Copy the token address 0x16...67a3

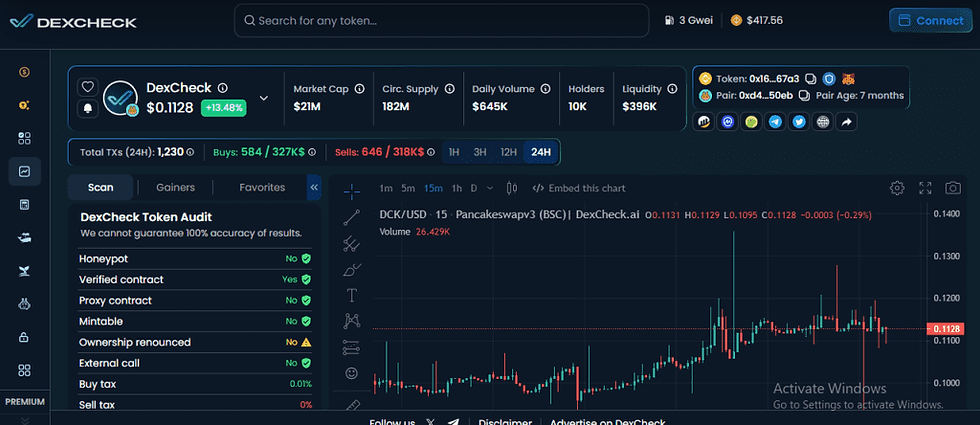(x=811, y=79)
